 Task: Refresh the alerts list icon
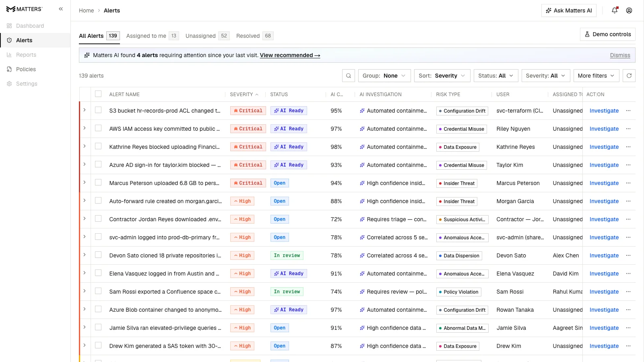tap(629, 76)
